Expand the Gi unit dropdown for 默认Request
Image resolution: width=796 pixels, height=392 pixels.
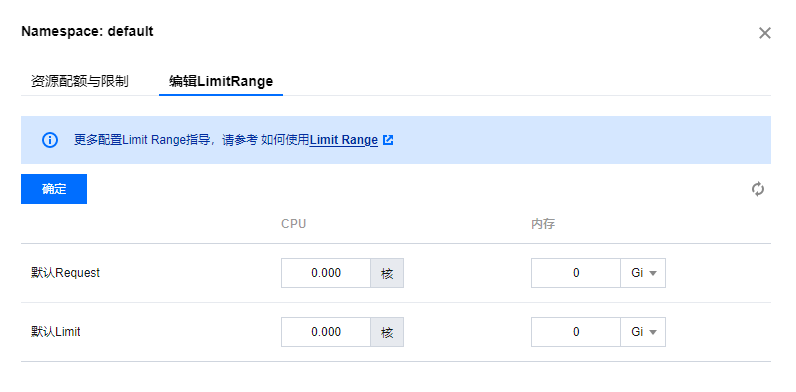click(643, 273)
